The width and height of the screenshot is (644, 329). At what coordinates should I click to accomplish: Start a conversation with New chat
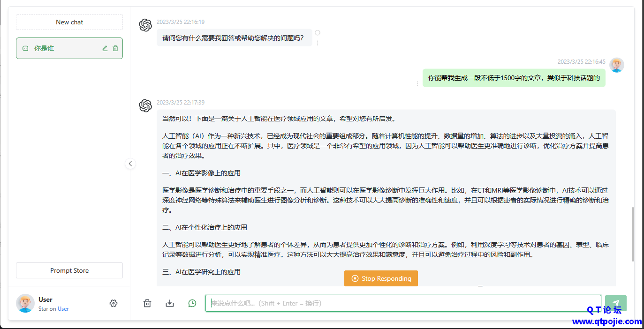point(69,22)
